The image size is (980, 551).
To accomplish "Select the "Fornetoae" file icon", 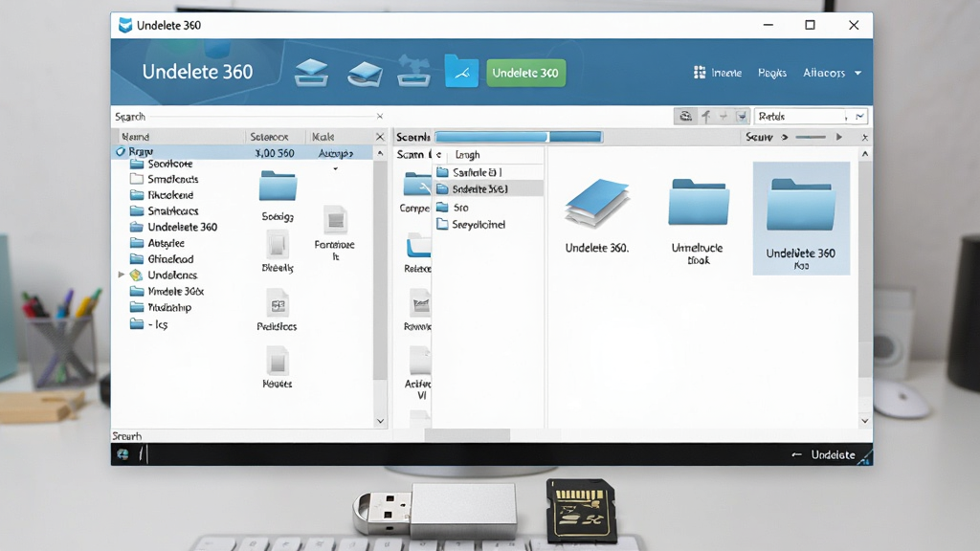I will coord(336,220).
